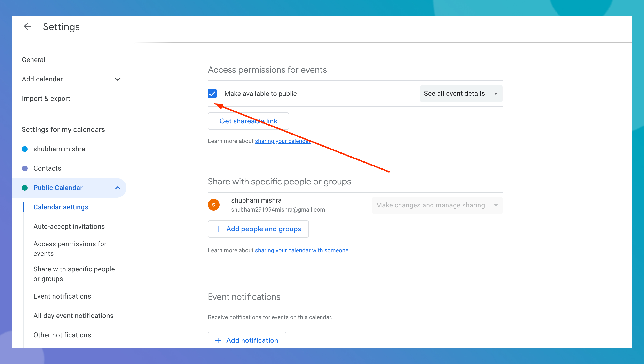Expand the Add calendar section chevron
Image resolution: width=644 pixels, height=364 pixels.
118,79
